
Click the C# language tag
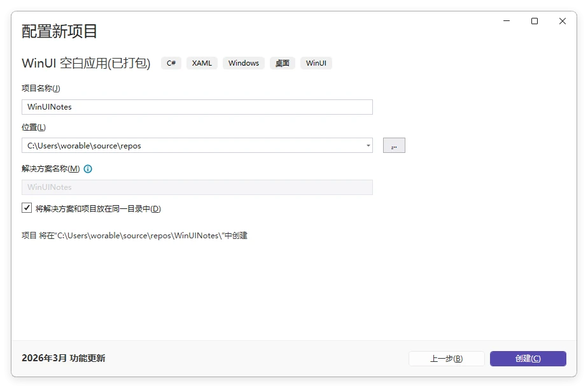tap(171, 63)
